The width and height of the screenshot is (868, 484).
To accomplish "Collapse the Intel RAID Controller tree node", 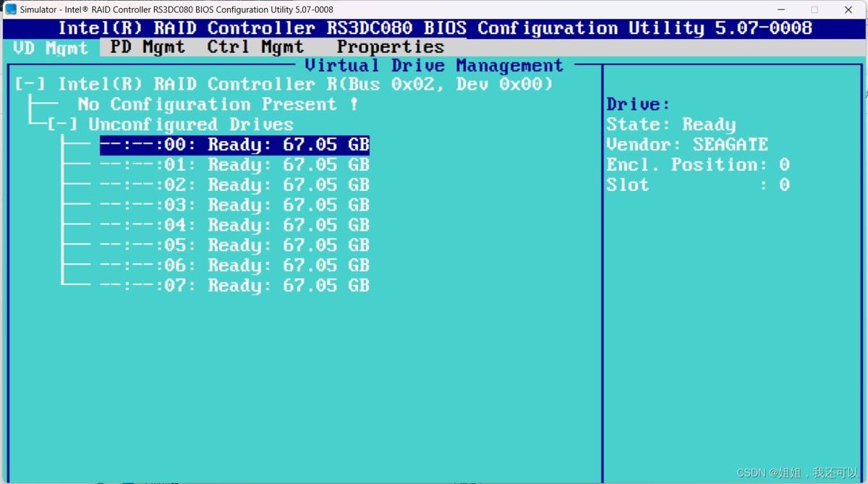I will coord(30,84).
